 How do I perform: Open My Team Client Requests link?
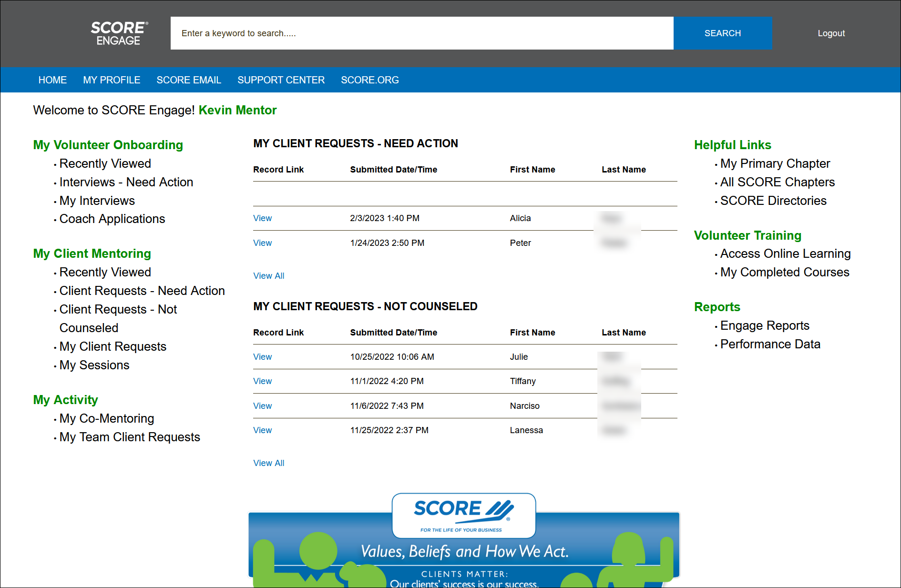pyautogui.click(x=130, y=437)
